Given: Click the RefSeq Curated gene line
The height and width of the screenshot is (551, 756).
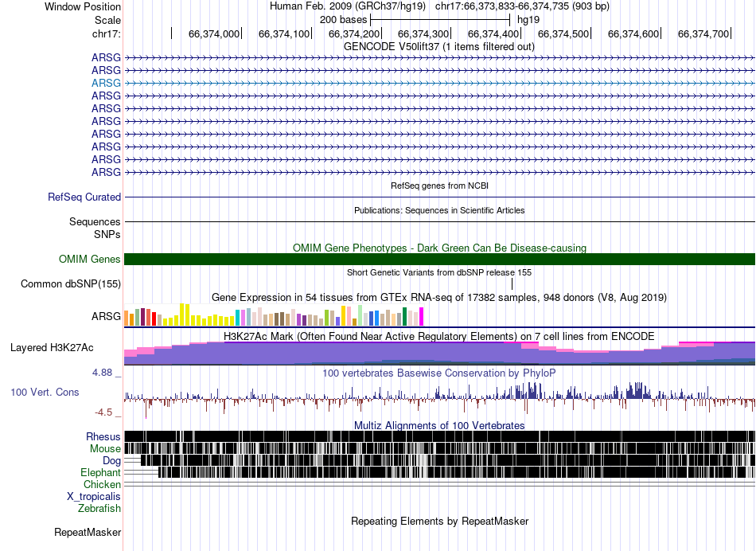Looking at the screenshot, I should point(440,197).
